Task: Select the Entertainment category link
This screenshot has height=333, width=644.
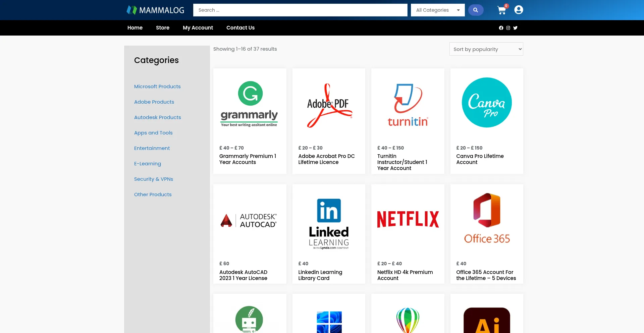Action: point(152,148)
